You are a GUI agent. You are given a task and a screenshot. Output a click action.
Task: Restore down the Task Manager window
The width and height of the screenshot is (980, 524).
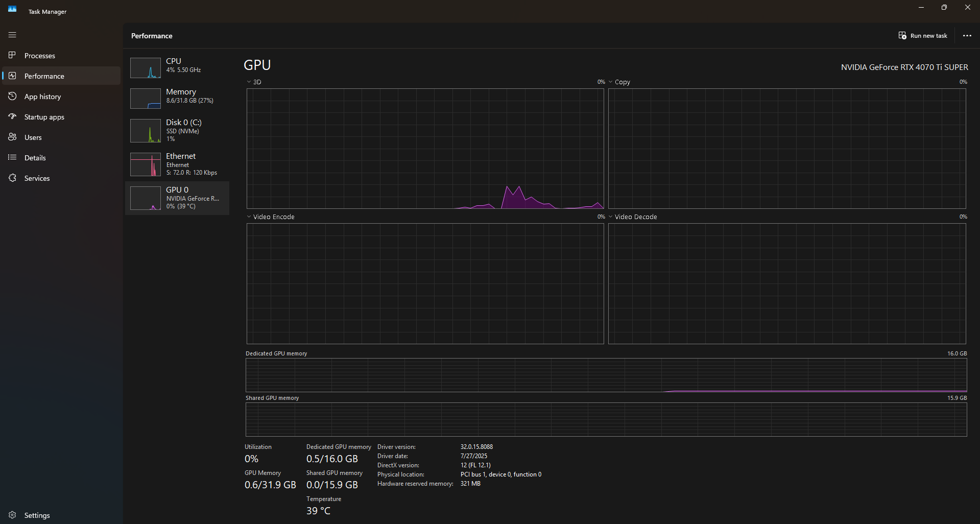[x=944, y=8]
